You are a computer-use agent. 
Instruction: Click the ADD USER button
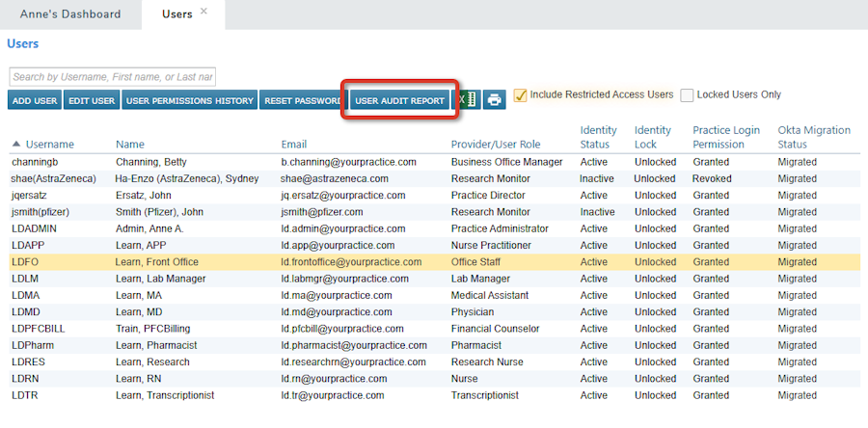[x=35, y=100]
